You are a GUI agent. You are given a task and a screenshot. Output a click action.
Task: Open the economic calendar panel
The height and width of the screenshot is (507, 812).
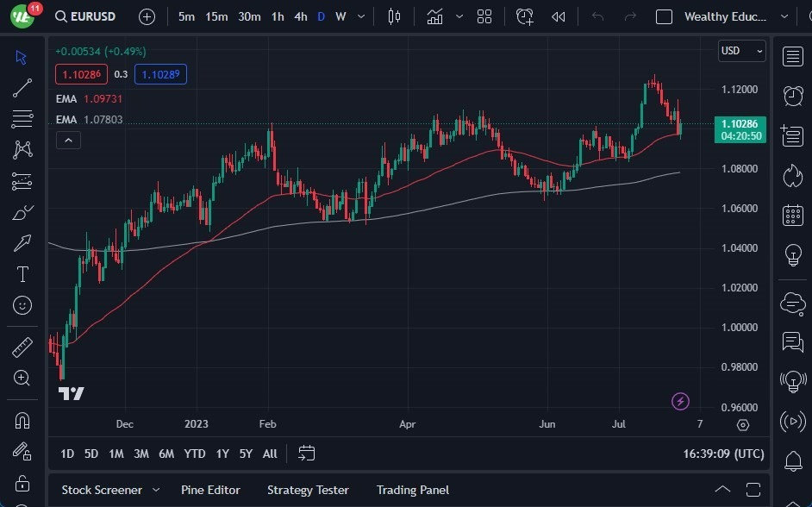point(793,215)
